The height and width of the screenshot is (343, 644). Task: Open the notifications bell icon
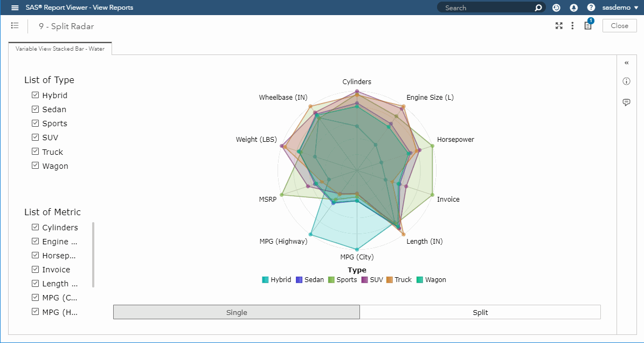pos(573,8)
